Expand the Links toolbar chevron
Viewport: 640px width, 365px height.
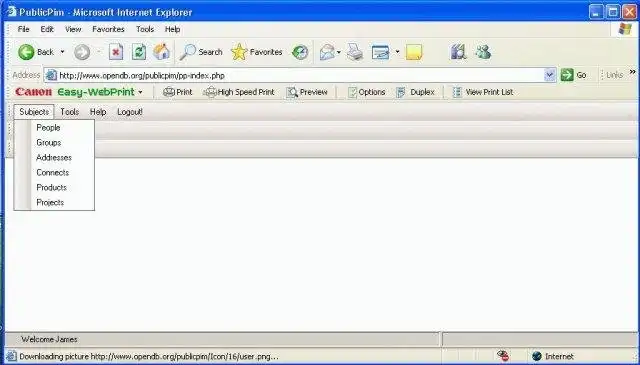coord(632,72)
